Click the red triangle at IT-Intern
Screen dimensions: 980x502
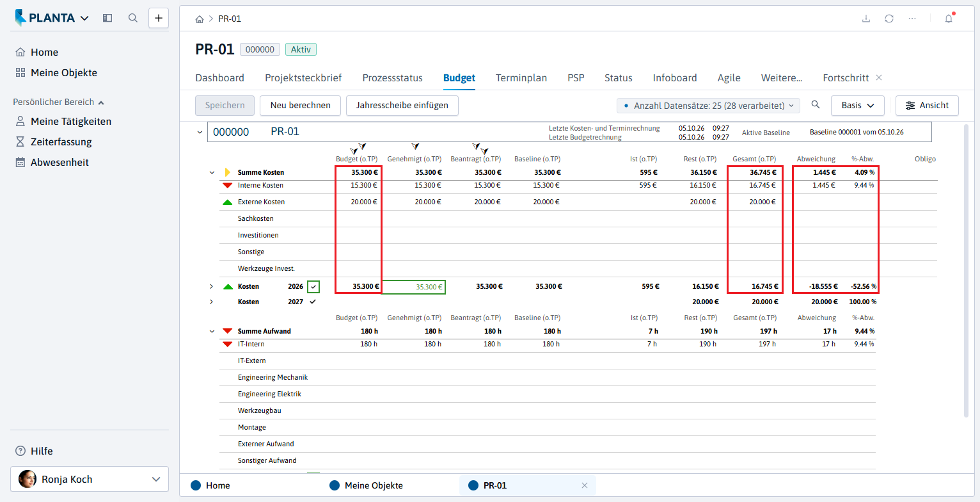(x=227, y=344)
